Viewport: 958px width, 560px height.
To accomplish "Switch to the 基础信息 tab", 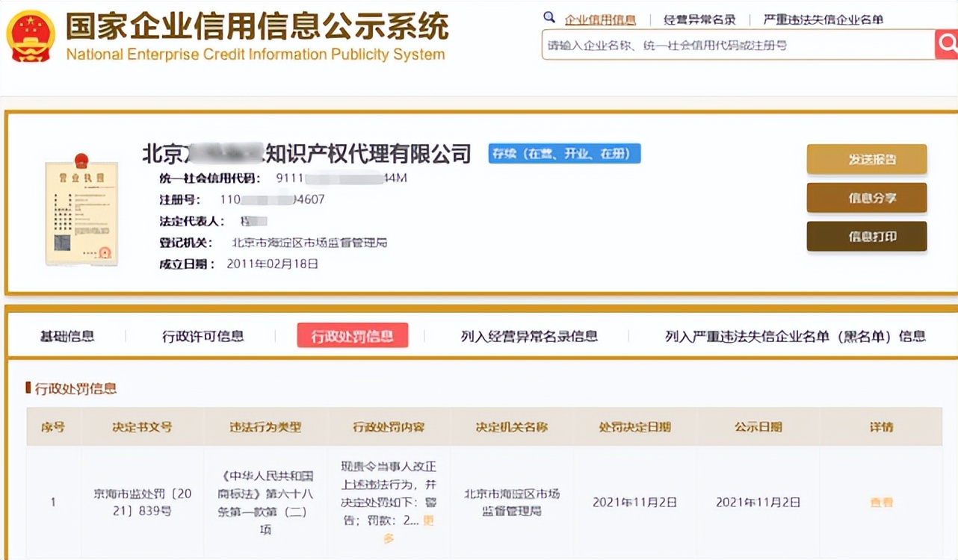I will [68, 336].
